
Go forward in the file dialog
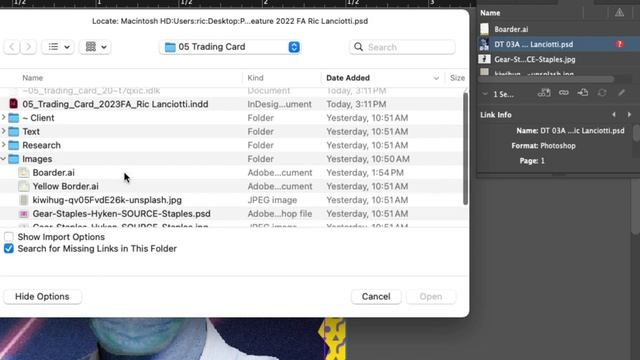(x=28, y=47)
